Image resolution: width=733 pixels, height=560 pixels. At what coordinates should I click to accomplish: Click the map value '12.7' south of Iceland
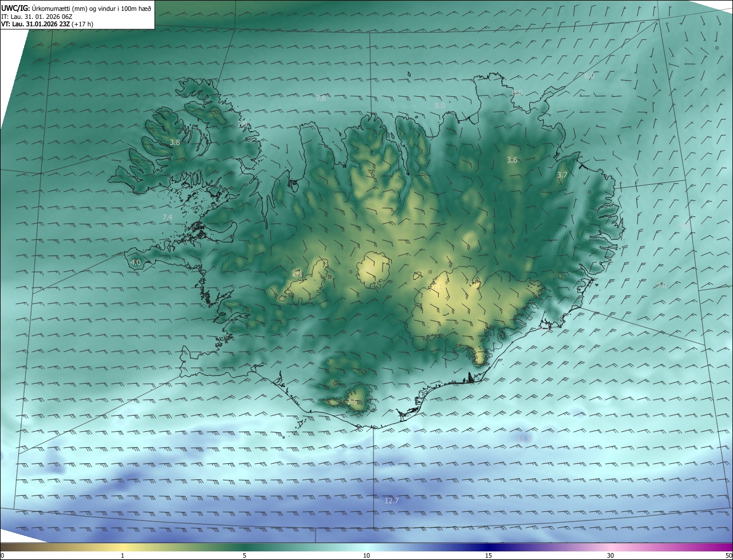coord(391,500)
